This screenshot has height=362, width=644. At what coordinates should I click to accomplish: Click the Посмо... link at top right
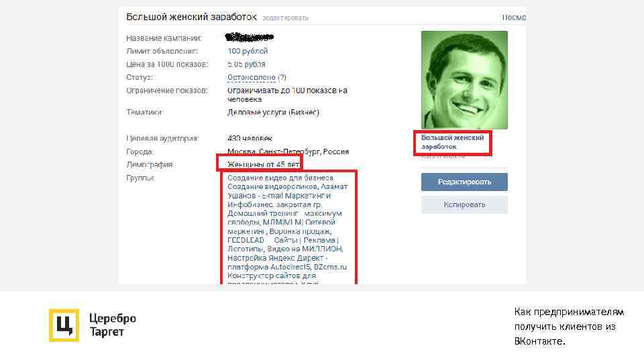pyautogui.click(x=514, y=17)
